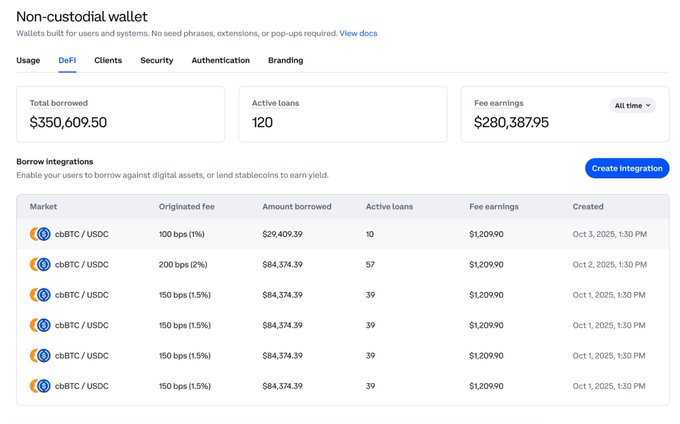The height and width of the screenshot is (424, 680).
Task: Click the Oct 2, 2025, 1:30 PM date
Action: pos(610,264)
